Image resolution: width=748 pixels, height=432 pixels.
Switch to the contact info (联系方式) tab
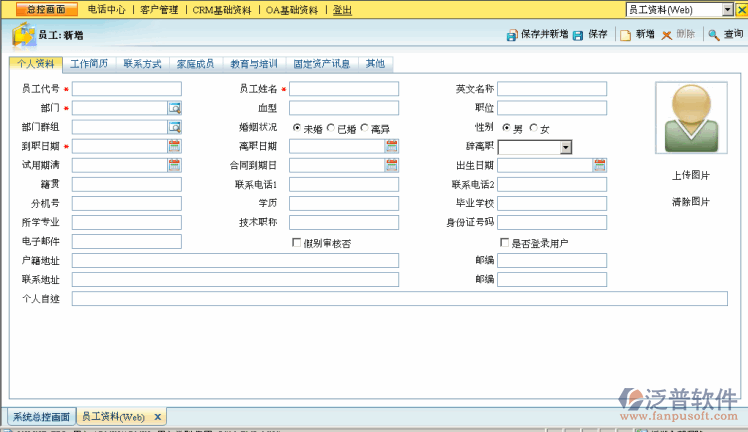coord(143,64)
